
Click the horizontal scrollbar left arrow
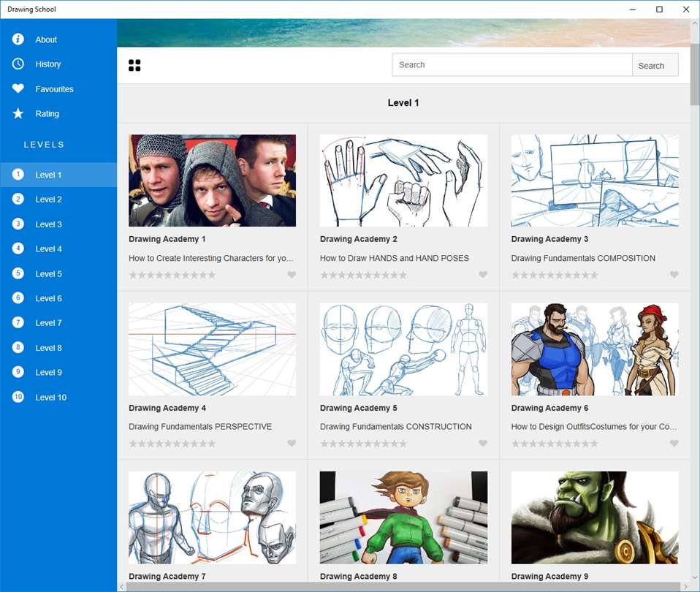click(121, 587)
